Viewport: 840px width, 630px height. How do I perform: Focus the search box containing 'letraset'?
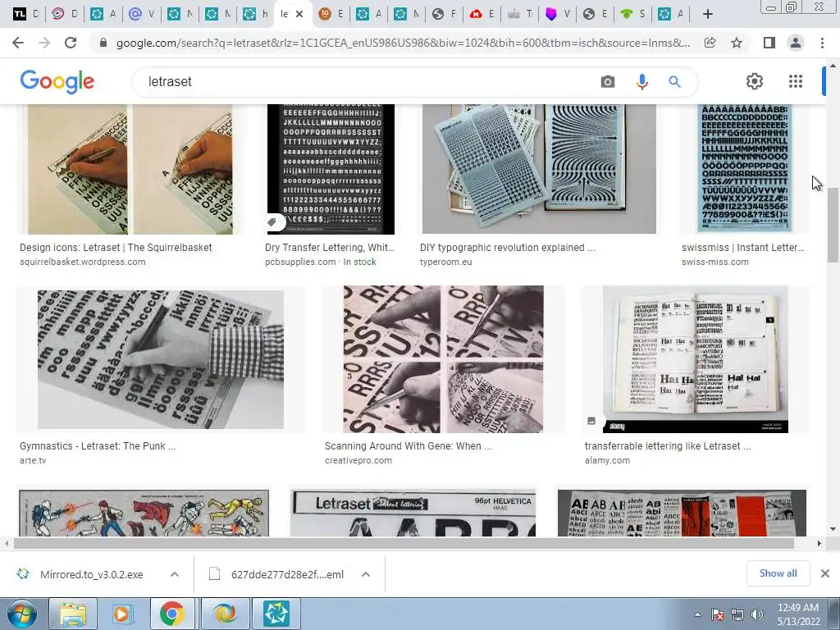point(370,81)
